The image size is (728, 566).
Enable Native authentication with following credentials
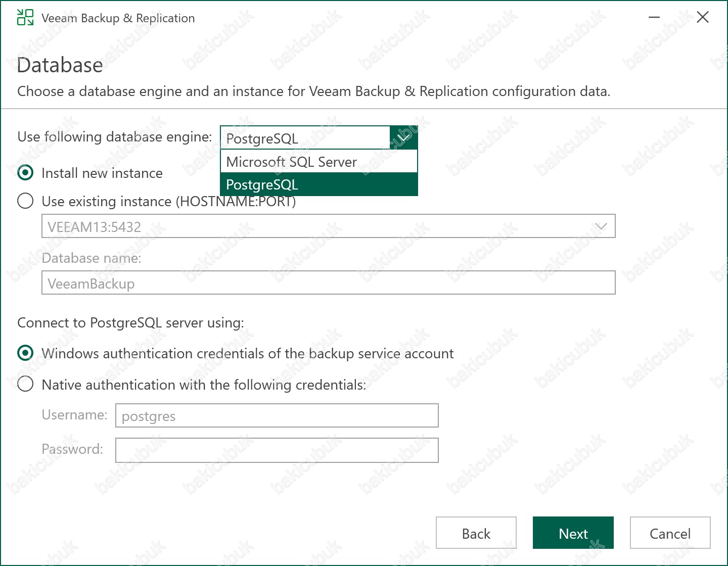click(x=25, y=385)
